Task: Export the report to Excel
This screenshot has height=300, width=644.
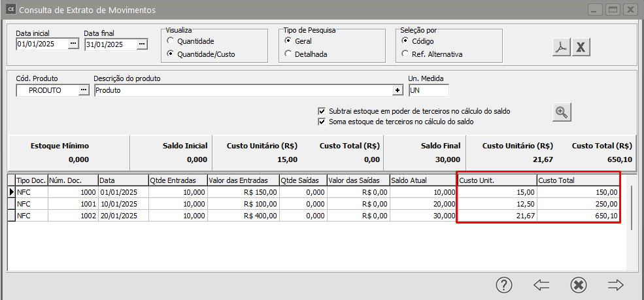Action: click(582, 48)
